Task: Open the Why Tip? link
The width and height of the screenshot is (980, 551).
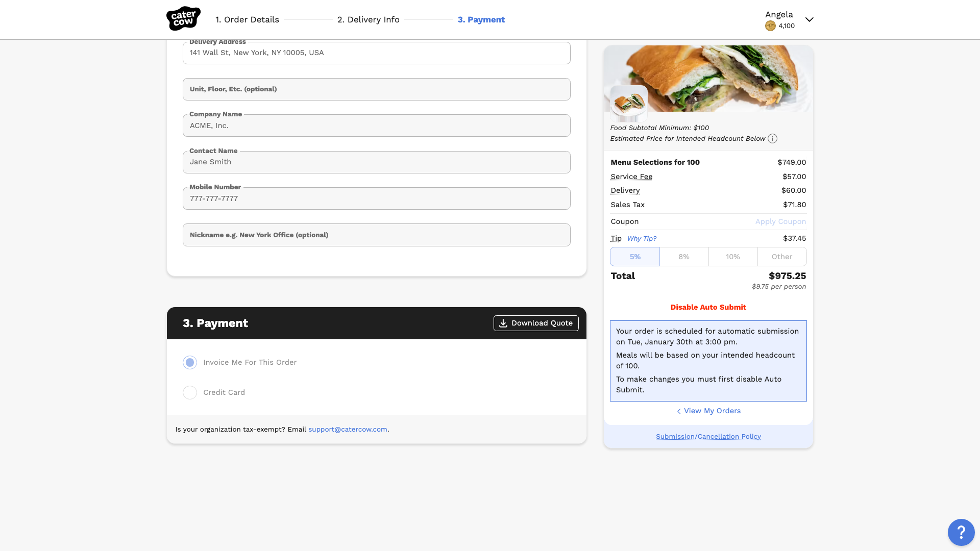Action: (642, 238)
